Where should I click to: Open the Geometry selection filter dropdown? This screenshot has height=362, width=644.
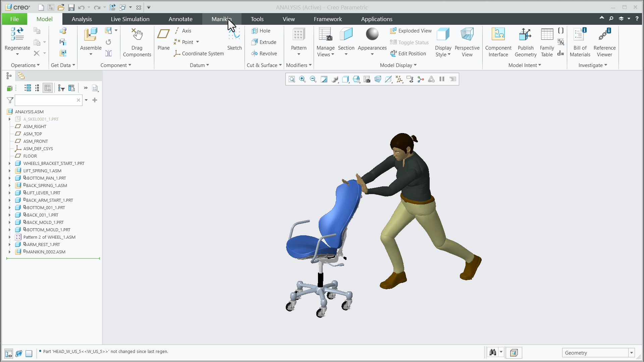[x=632, y=353]
